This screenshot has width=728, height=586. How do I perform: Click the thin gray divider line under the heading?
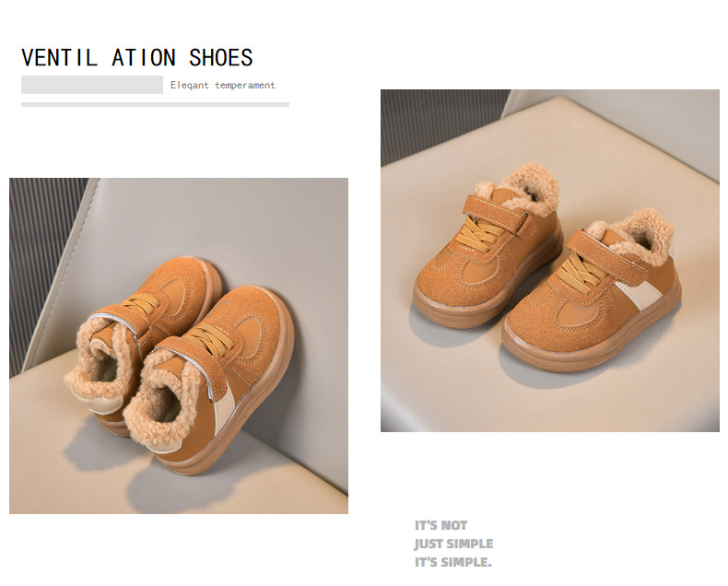pos(155,104)
